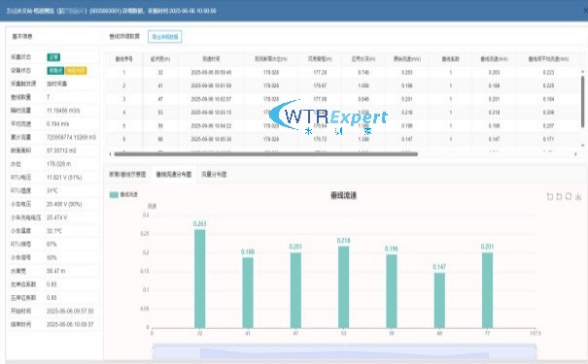Click the 0.201 bar above x-axis 77
Viewport: 588px width, 364px height.
(487, 290)
